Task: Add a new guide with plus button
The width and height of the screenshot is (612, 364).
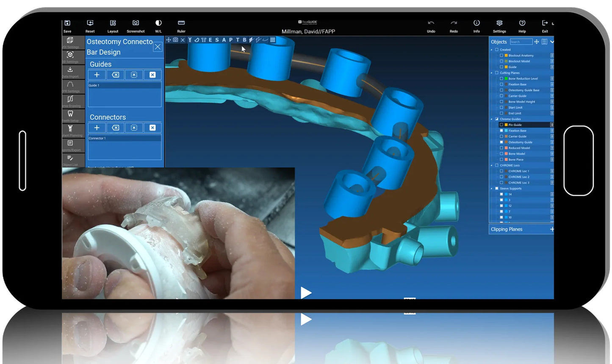Action: 97,75
